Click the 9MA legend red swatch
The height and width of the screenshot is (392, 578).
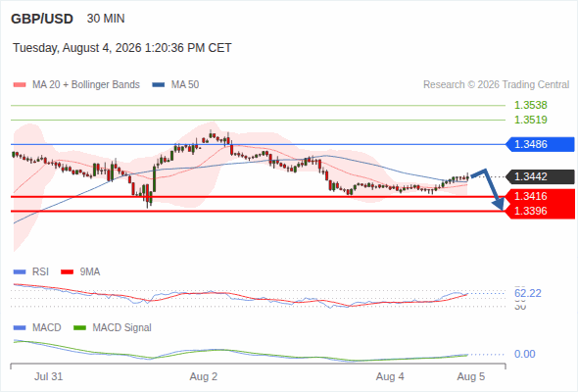pyautogui.click(x=67, y=272)
